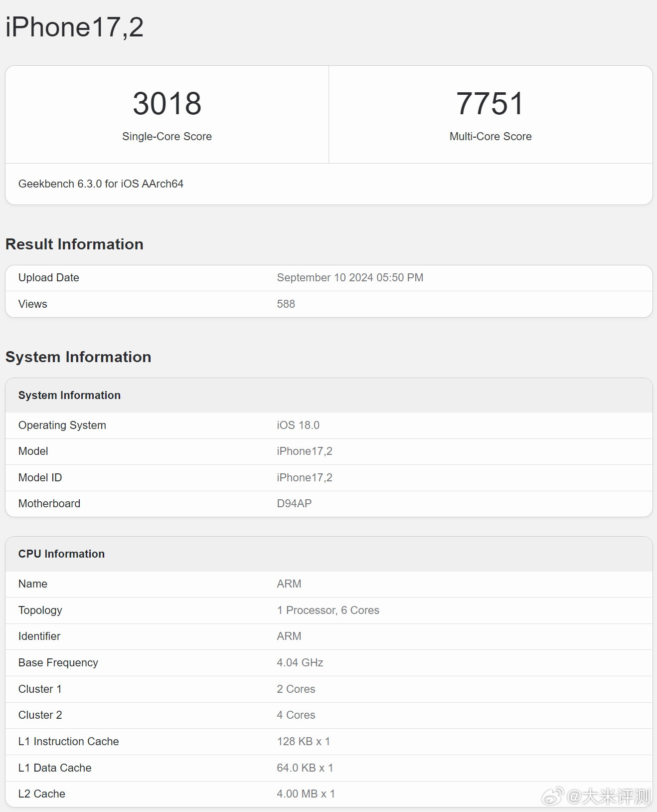Click the Base Frequency label

pos(58,663)
